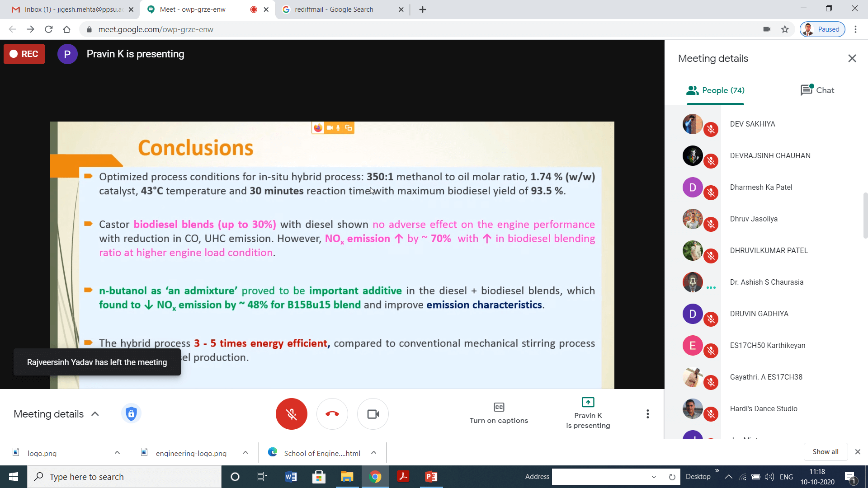Click the participants list scrollbar
This screenshot has height=488, width=868.
(865, 216)
